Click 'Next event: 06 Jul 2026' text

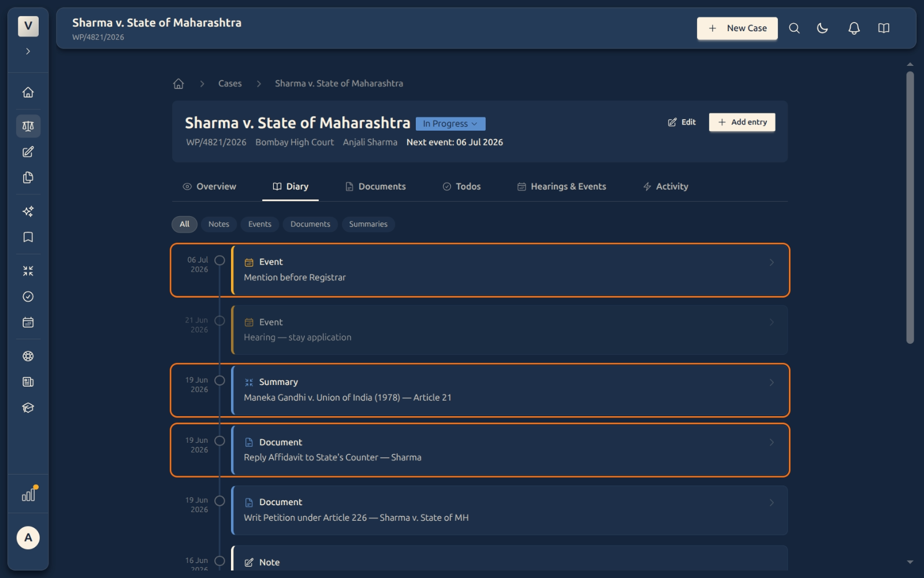tap(454, 142)
